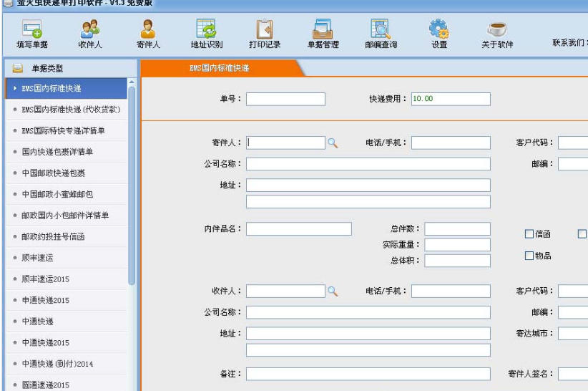Focus the 总体积 field
Image resolution: width=588 pixels, height=391 pixels.
click(458, 261)
